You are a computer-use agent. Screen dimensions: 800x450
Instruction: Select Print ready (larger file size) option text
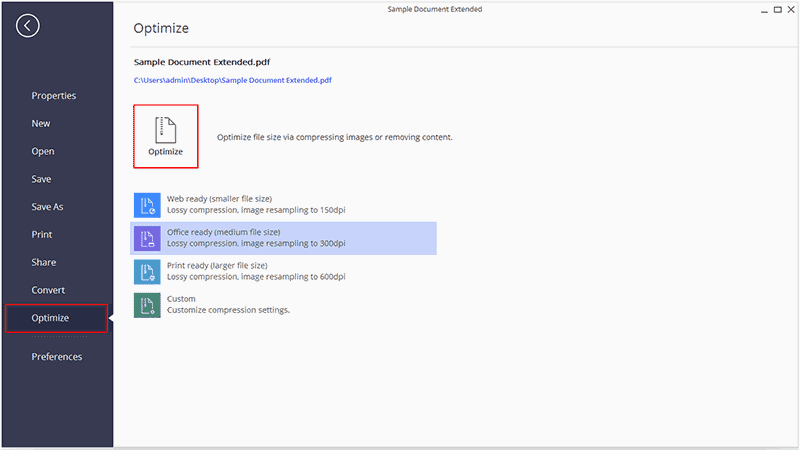[x=217, y=265]
